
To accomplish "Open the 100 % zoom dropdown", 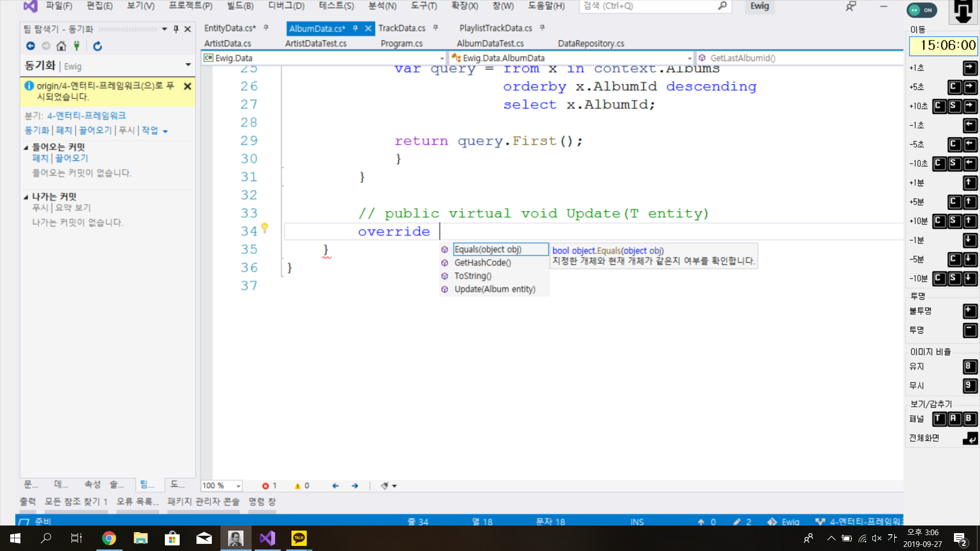I will [238, 486].
